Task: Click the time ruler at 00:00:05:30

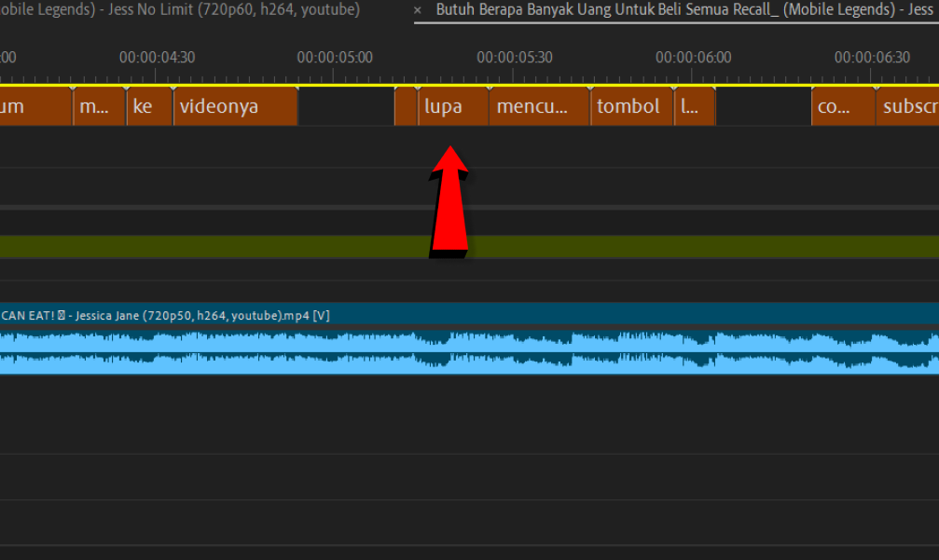Action: 514,75
